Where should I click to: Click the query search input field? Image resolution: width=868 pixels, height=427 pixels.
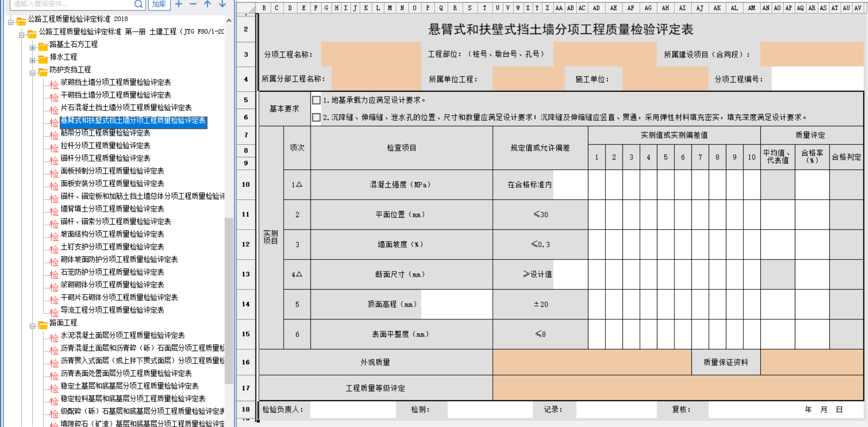[x=71, y=4]
